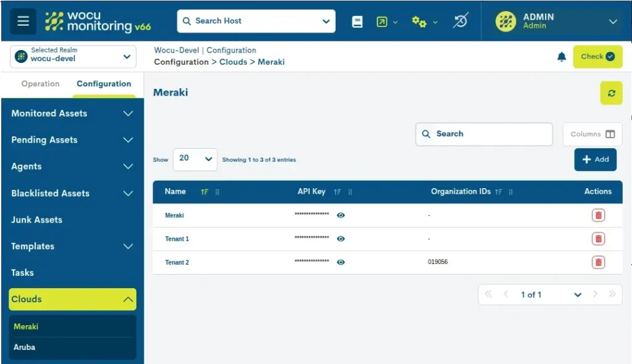Screen dimensions: 632x364
Task: Unmask the Tenant 2 API key
Action: (x=341, y=262)
